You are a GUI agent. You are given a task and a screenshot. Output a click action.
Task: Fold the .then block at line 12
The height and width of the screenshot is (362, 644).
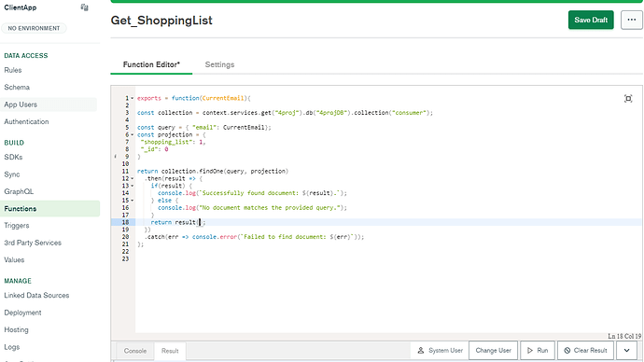133,179
